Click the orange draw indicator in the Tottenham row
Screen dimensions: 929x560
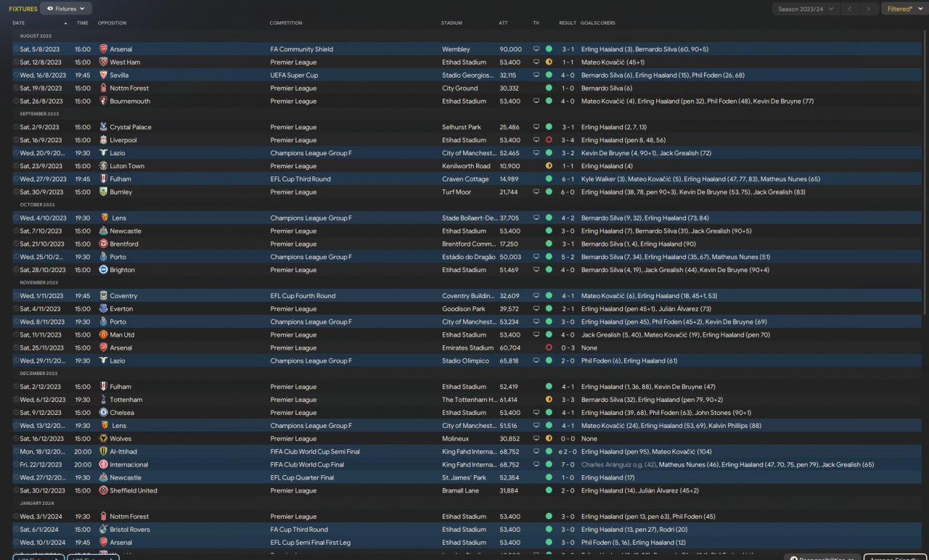pos(549,400)
